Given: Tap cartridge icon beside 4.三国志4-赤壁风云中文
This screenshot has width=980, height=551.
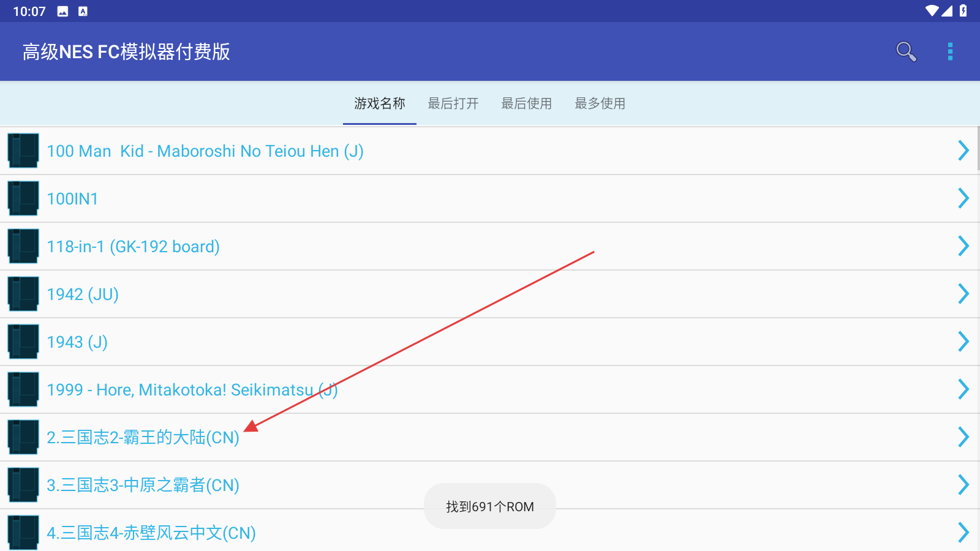Looking at the screenshot, I should 23,533.
